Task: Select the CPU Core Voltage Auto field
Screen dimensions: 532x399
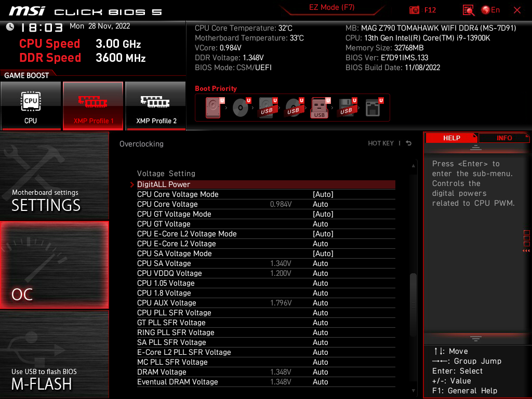Action: (320, 204)
